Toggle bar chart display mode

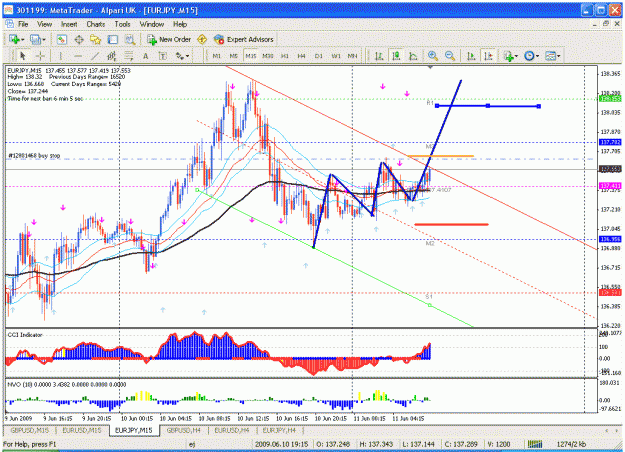click(379, 56)
